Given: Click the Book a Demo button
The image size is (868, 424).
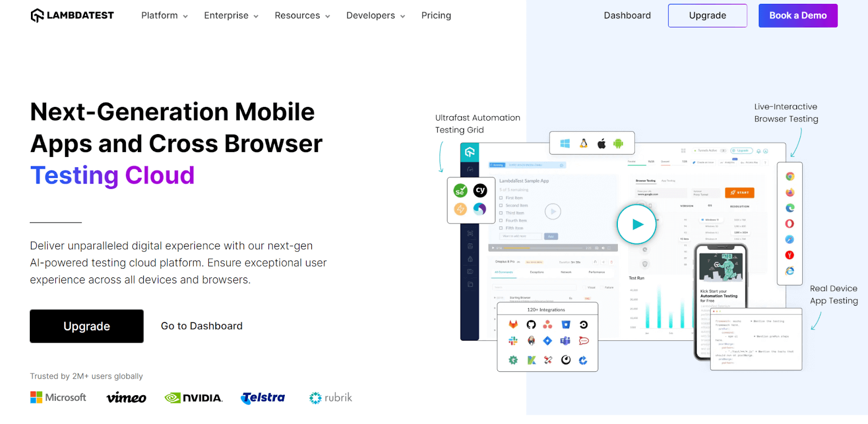Looking at the screenshot, I should (798, 15).
